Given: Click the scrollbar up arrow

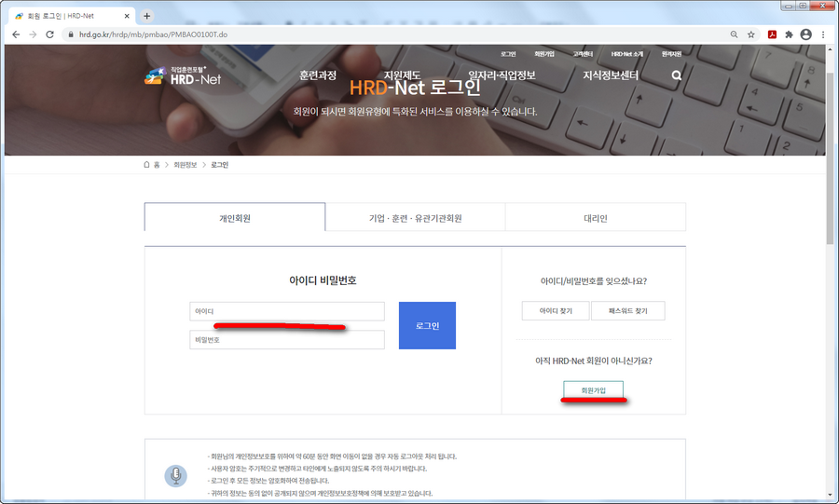Looking at the screenshot, I should pyautogui.click(x=830, y=49).
